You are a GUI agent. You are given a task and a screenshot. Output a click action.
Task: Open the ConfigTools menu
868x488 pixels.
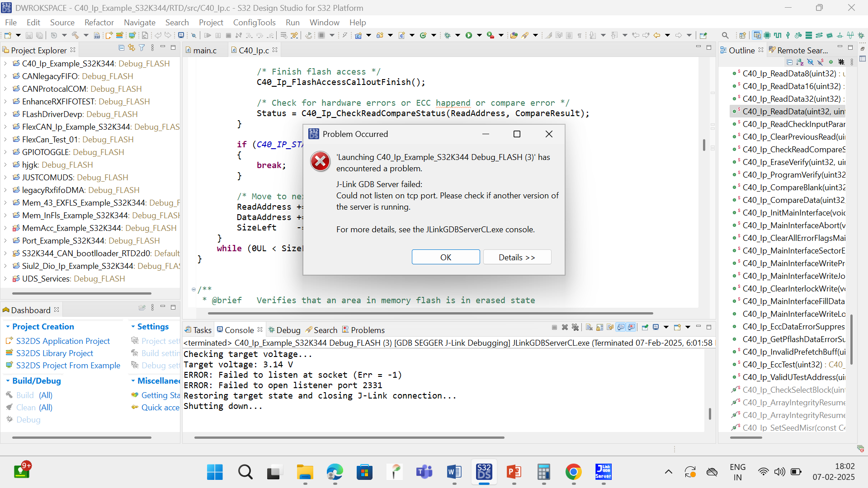point(254,23)
